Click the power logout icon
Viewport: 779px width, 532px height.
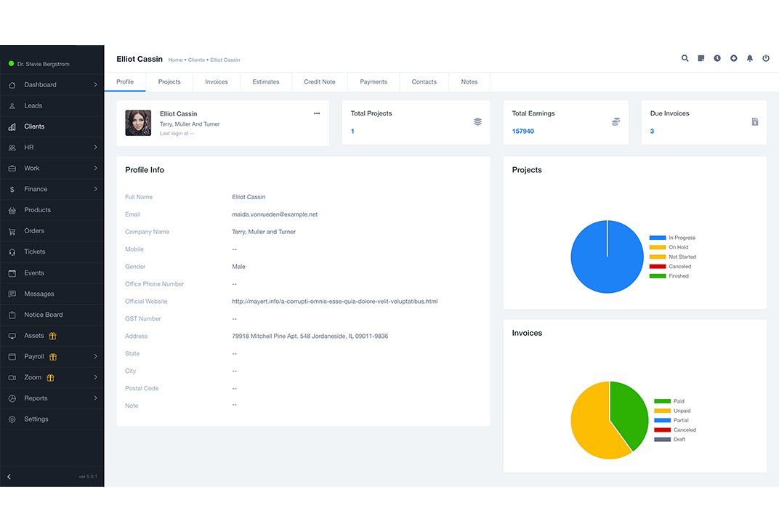tap(766, 58)
